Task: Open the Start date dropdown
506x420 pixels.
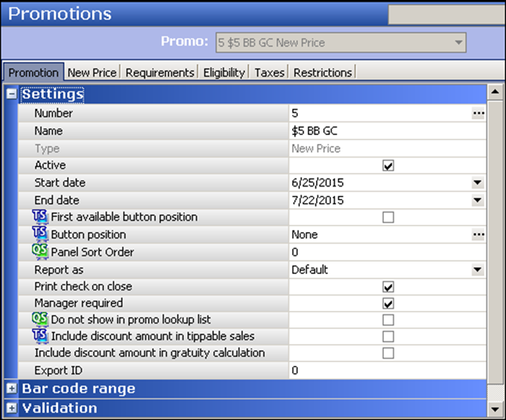Action: [x=477, y=183]
